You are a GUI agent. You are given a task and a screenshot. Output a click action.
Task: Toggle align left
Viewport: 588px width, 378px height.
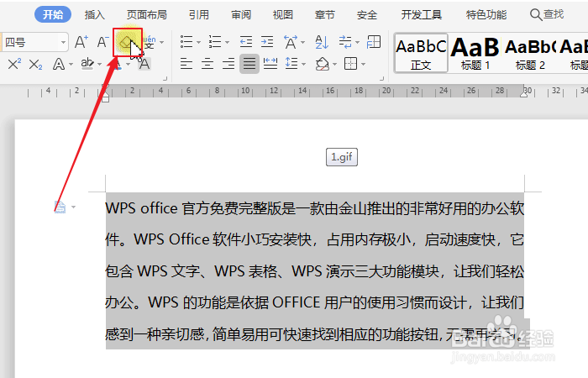click(186, 64)
